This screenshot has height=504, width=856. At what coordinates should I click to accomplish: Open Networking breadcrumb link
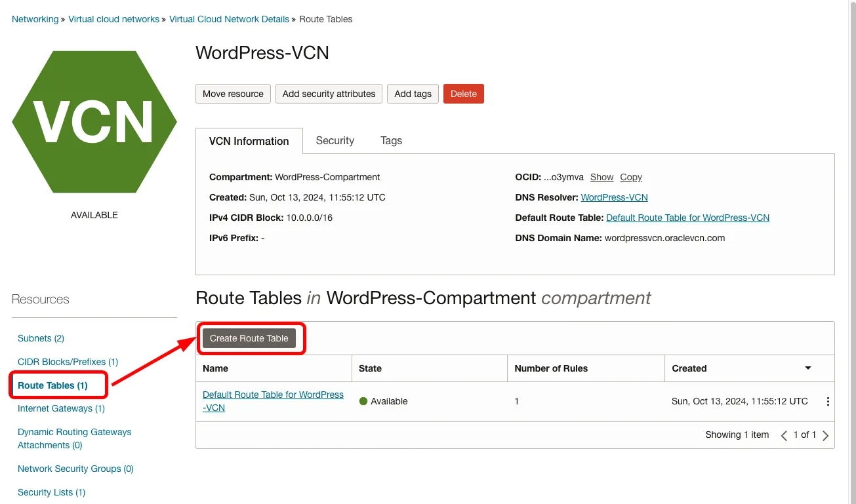point(35,20)
